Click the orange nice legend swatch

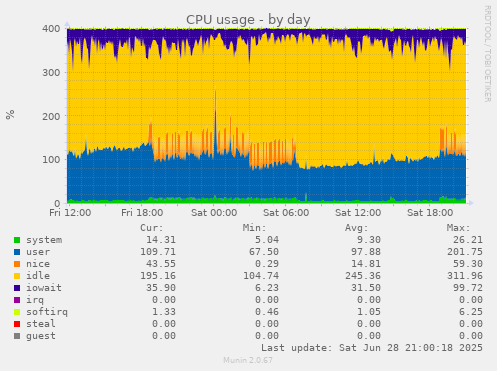(x=17, y=264)
